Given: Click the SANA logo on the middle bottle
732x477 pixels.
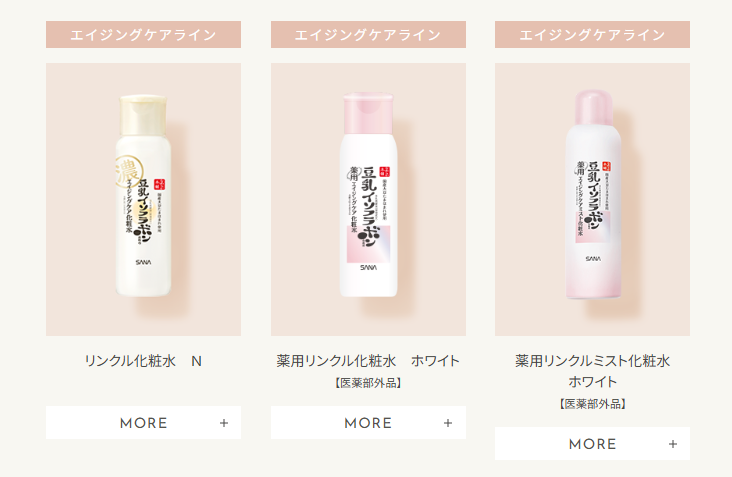Looking at the screenshot, I should coord(368,267).
